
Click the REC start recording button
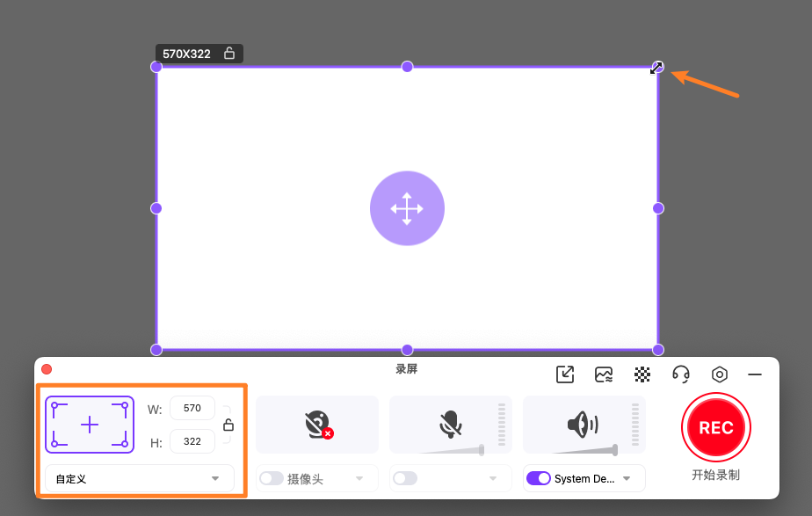pyautogui.click(x=715, y=427)
